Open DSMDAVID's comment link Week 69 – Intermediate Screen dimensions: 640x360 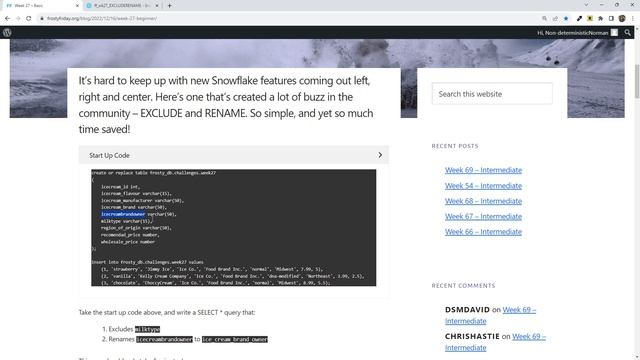pyautogui.click(x=490, y=315)
